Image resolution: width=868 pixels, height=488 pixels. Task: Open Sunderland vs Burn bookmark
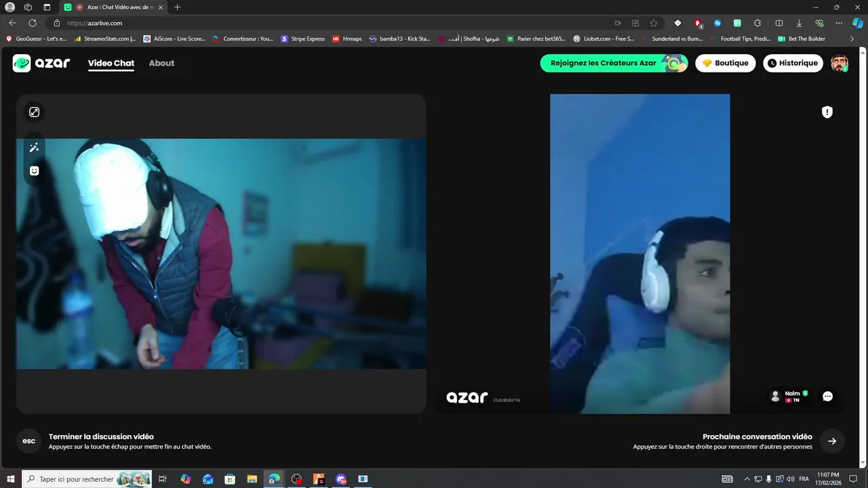pos(672,39)
